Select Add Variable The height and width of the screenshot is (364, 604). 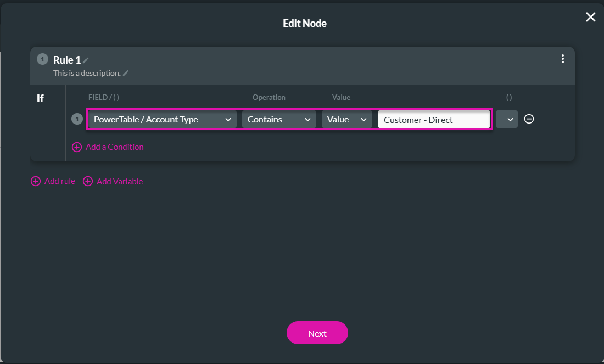[119, 181]
